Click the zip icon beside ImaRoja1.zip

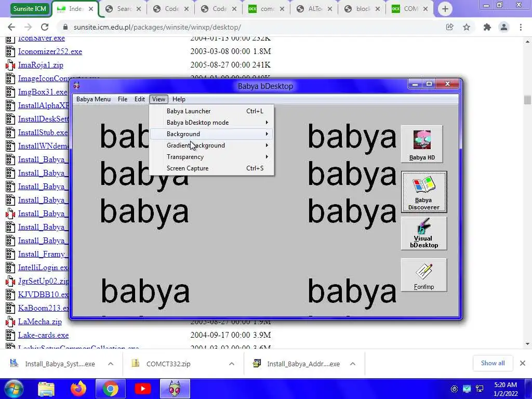10,65
